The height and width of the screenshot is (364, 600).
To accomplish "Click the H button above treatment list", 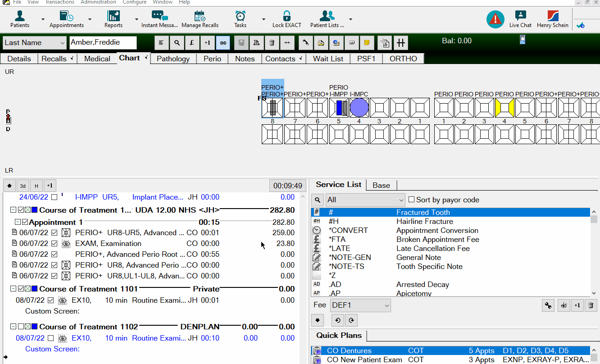I will tap(36, 186).
